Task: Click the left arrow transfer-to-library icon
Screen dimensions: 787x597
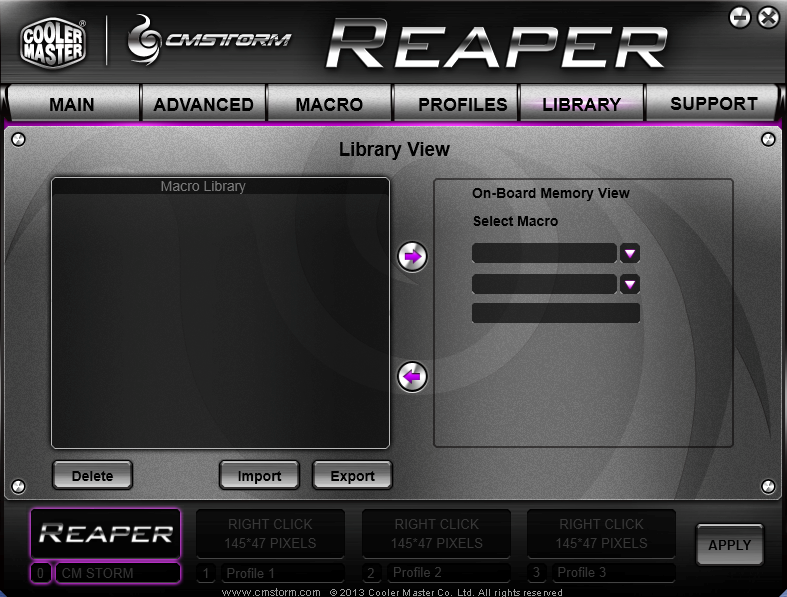Action: pos(412,377)
